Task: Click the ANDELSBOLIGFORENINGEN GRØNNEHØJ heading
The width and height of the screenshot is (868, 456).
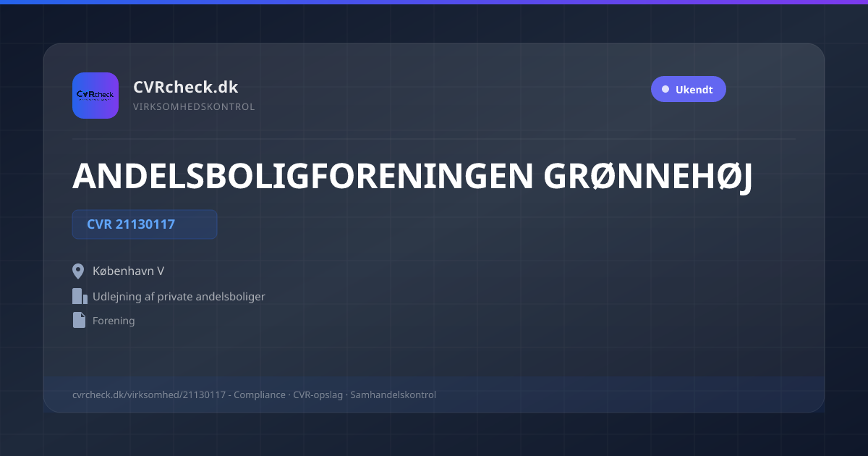Action: click(x=412, y=177)
